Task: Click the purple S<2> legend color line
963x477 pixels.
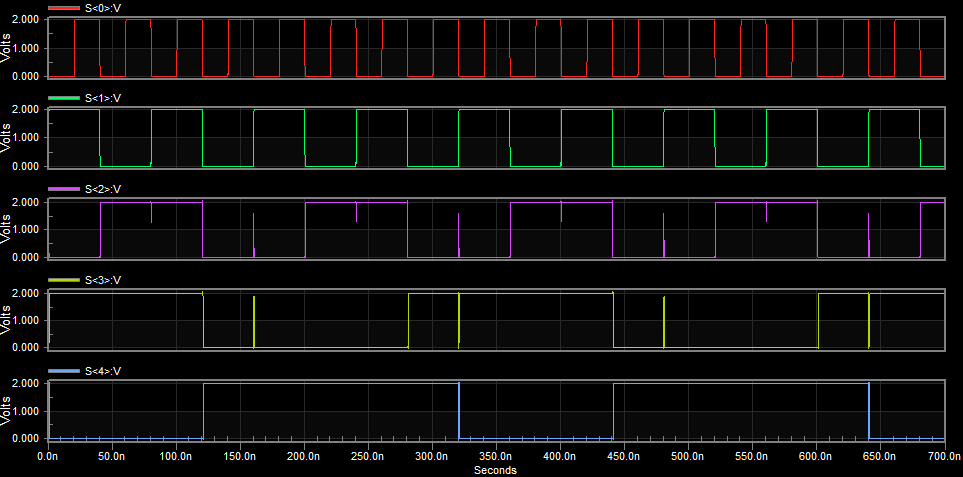Action: pyautogui.click(x=64, y=188)
